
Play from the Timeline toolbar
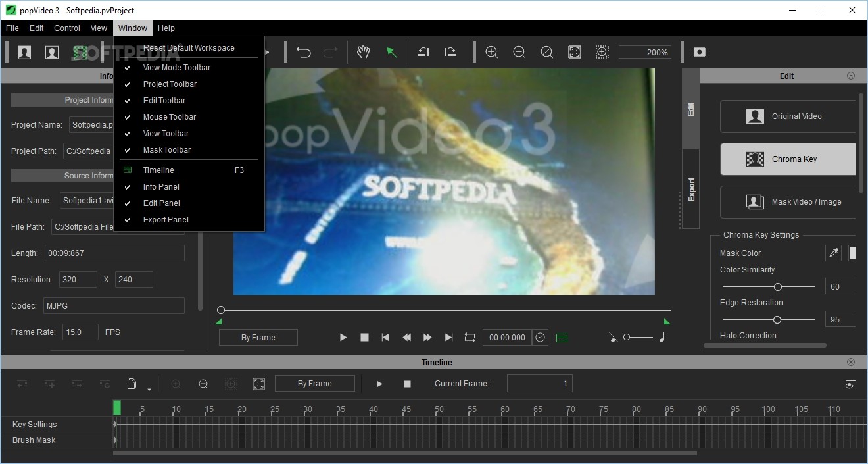click(x=379, y=384)
